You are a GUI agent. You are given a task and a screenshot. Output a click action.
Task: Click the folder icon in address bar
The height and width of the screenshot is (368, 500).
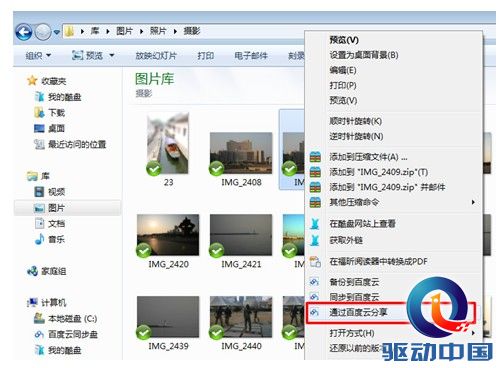point(69,31)
